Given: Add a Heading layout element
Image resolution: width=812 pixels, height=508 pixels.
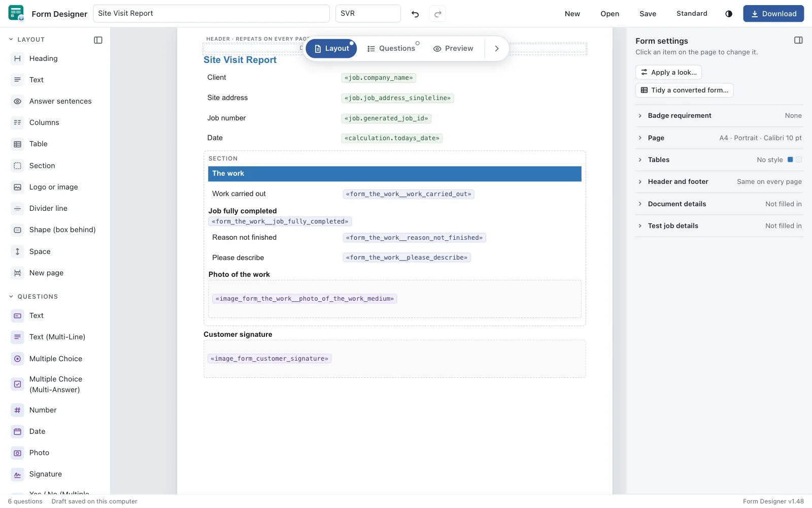Looking at the screenshot, I should pyautogui.click(x=55, y=58).
